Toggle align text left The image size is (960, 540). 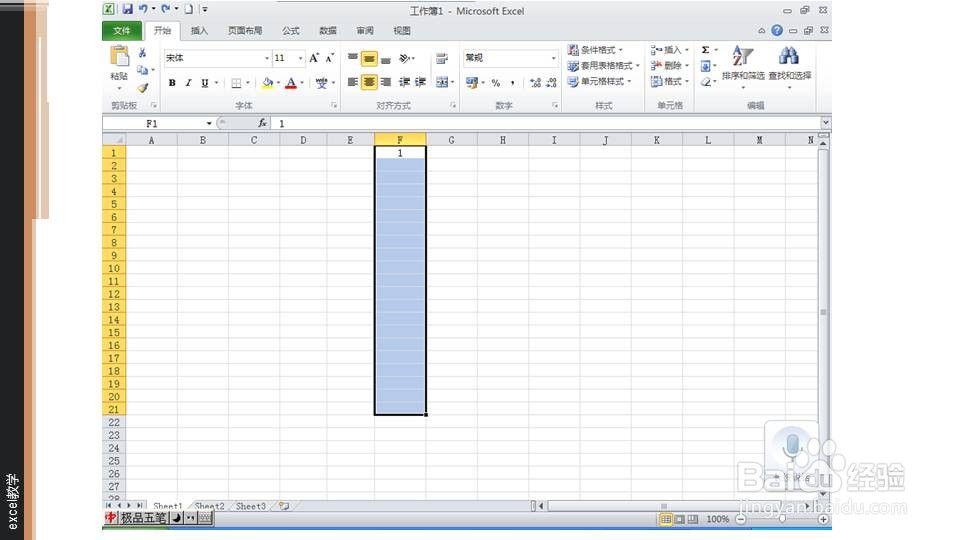tap(353, 82)
